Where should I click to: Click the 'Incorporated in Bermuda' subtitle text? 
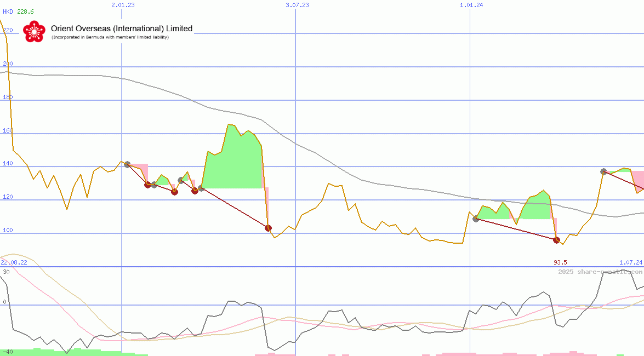(110, 37)
